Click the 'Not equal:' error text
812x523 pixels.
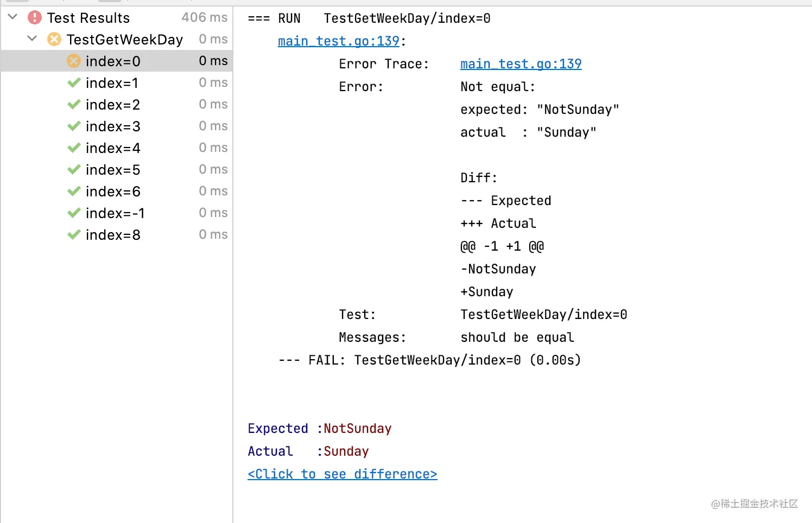pyautogui.click(x=498, y=87)
